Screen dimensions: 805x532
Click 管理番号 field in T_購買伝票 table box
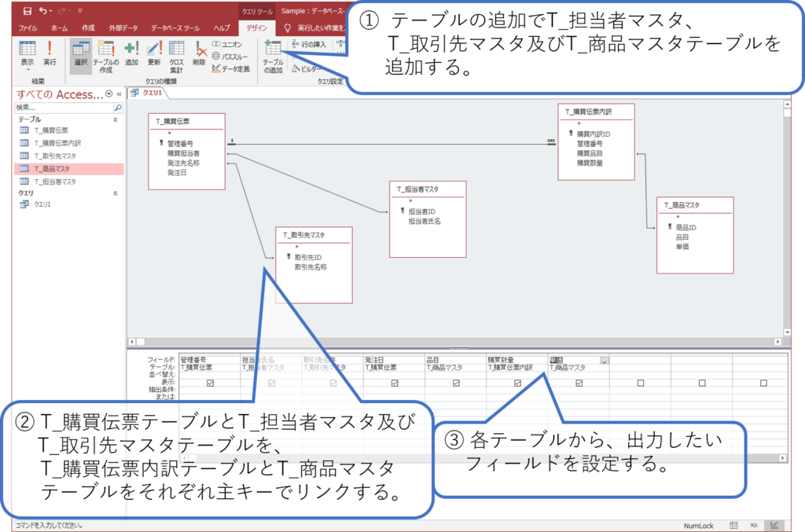tap(180, 144)
